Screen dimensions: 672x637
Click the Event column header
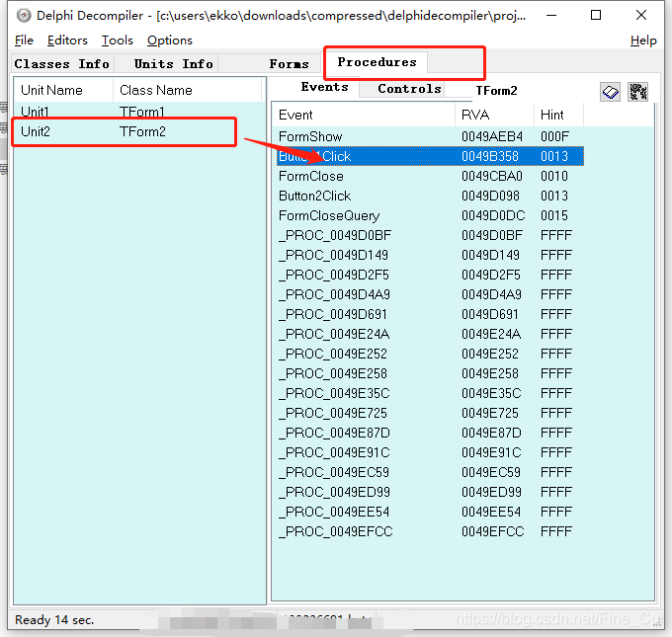pyautogui.click(x=364, y=115)
